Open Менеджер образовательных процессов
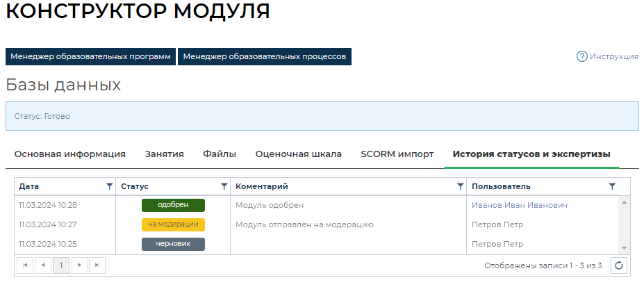Screen dimensions: 644x287 point(264,56)
